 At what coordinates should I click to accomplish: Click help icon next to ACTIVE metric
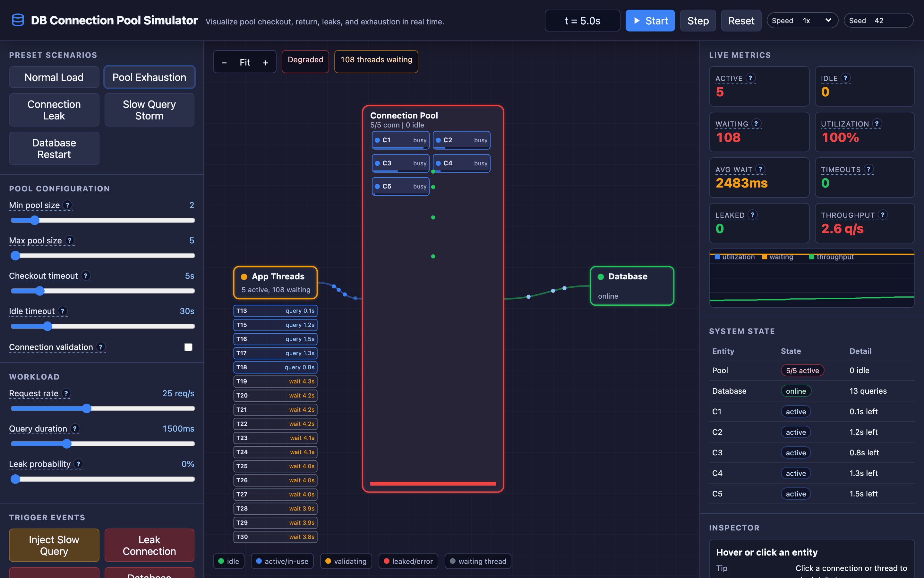tap(750, 78)
